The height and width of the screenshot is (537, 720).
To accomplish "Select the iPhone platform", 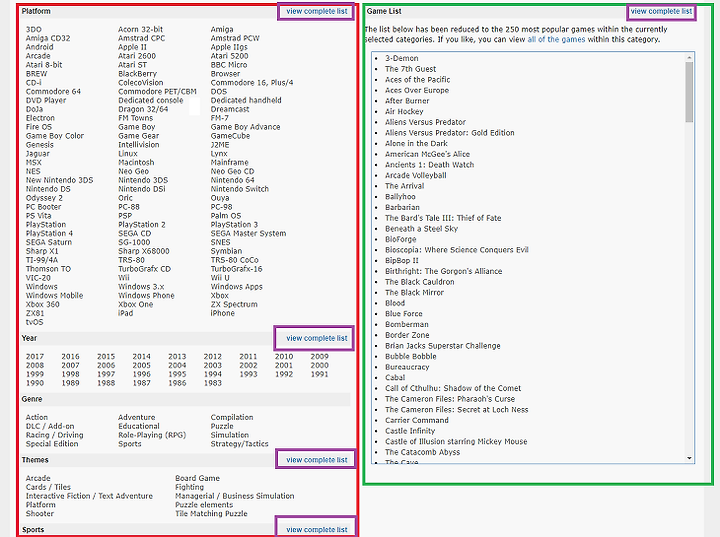I will (x=222, y=313).
